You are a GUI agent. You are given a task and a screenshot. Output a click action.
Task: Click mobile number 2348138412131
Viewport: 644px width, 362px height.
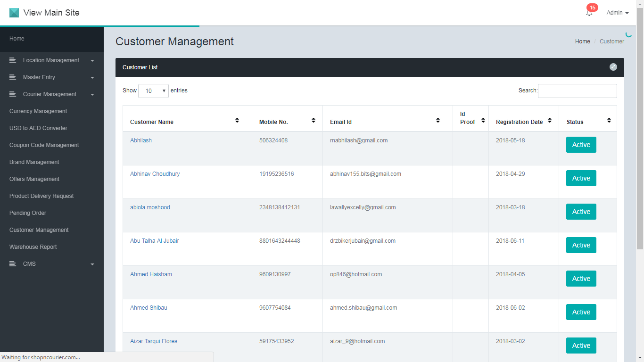280,207
